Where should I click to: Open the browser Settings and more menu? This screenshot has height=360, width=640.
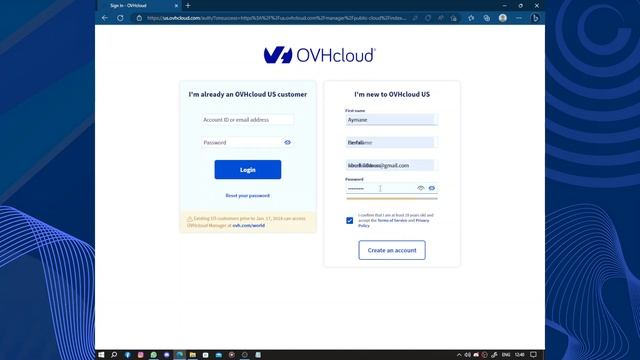coord(518,18)
